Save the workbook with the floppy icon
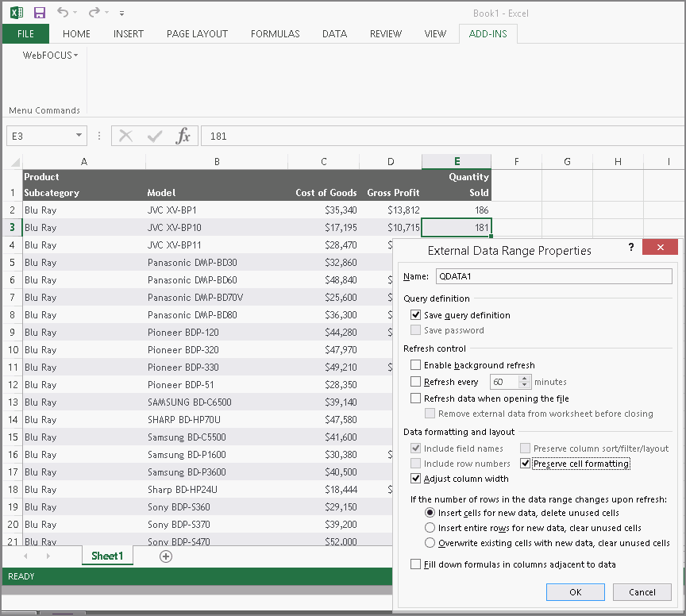The image size is (686, 616). click(40, 13)
